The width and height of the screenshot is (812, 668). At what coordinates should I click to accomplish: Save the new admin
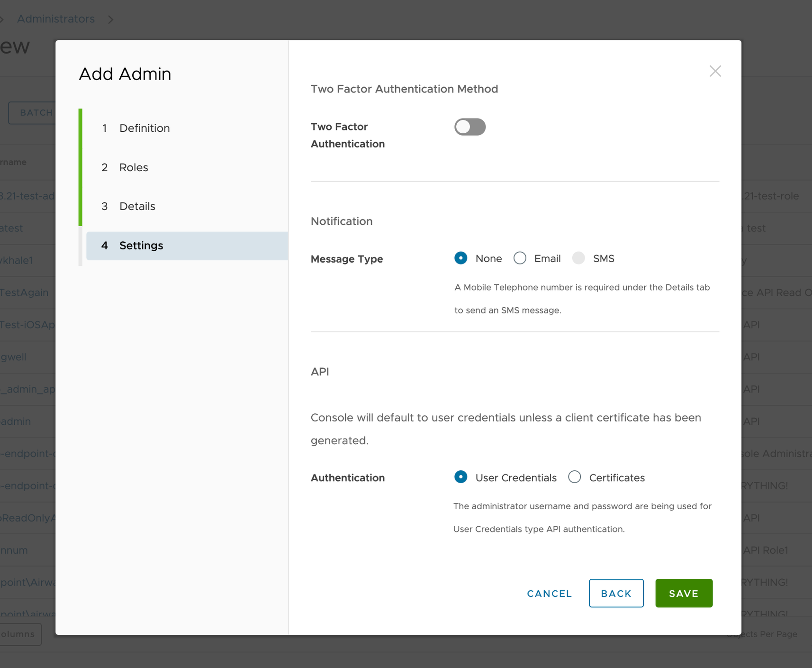click(684, 593)
